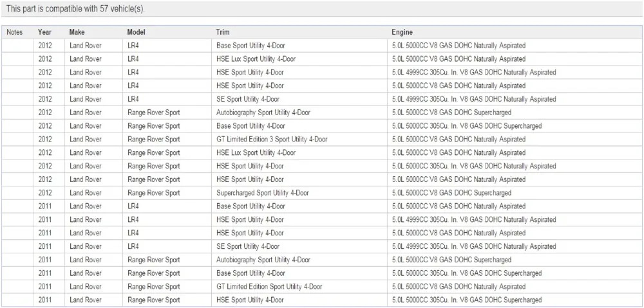Click "Land Rover" in 2012 LR4 HSE Lux row

click(86, 59)
